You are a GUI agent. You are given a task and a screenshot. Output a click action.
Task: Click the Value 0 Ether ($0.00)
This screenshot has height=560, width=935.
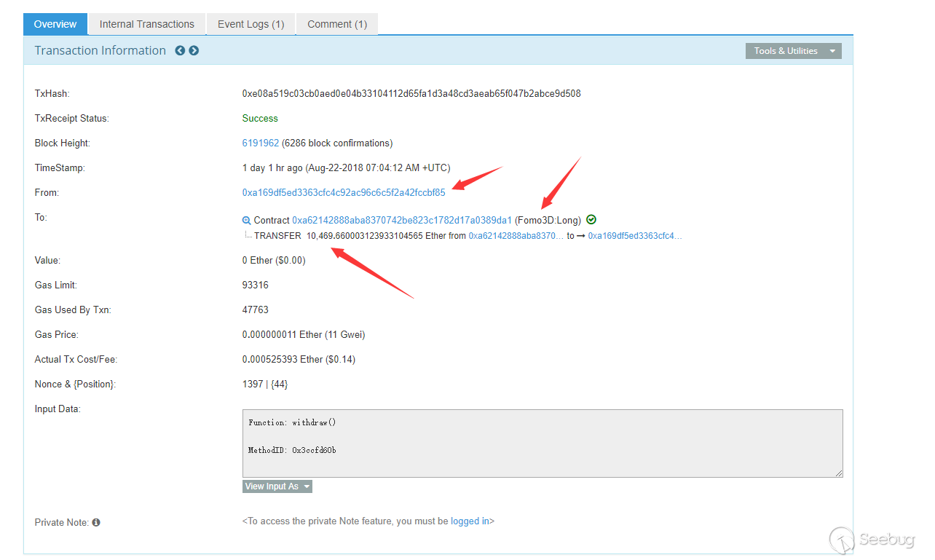(x=274, y=261)
